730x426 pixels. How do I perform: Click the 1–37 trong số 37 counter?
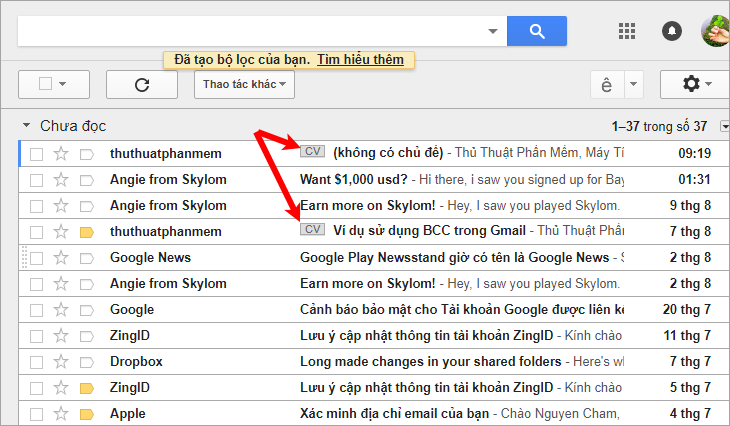(x=659, y=126)
